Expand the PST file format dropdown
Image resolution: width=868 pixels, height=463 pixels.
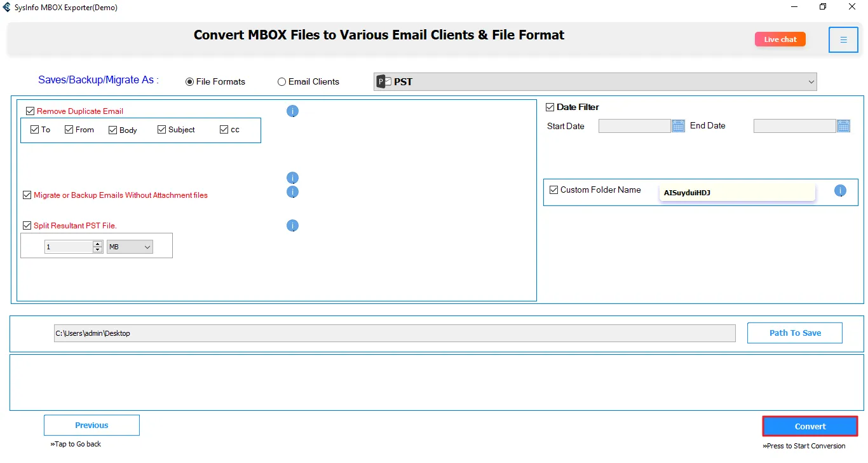coord(811,81)
